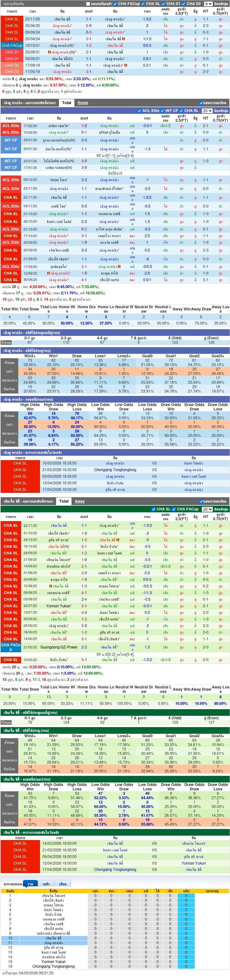Click red card icon in 16/08/25 match row

(x=51, y=586)
